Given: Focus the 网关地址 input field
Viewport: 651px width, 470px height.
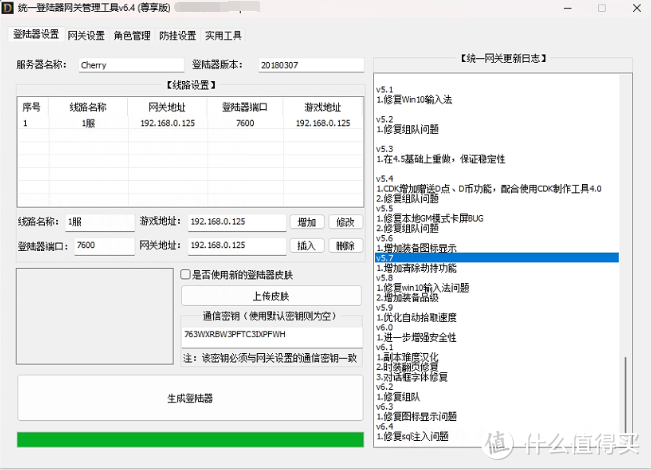Looking at the screenshot, I should pyautogui.click(x=237, y=246).
